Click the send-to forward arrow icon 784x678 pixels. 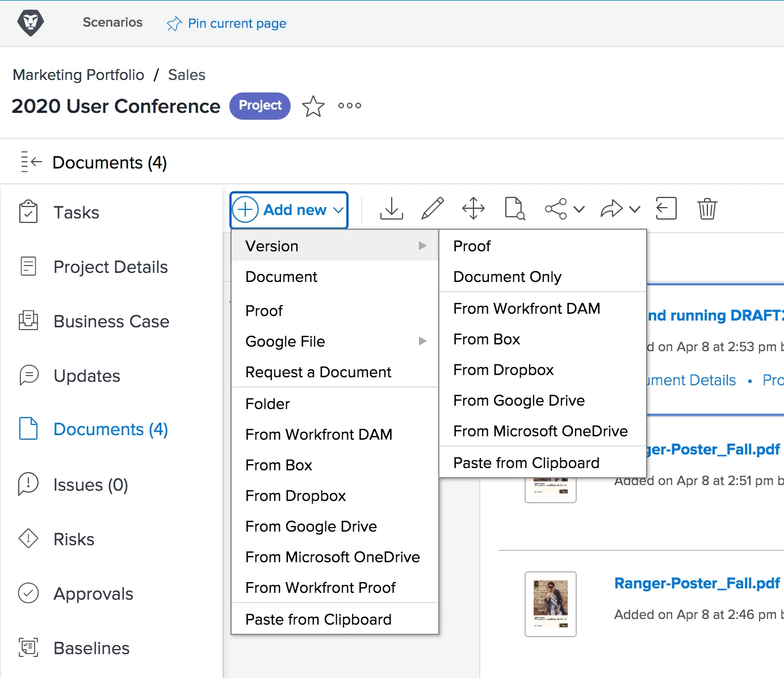[611, 209]
